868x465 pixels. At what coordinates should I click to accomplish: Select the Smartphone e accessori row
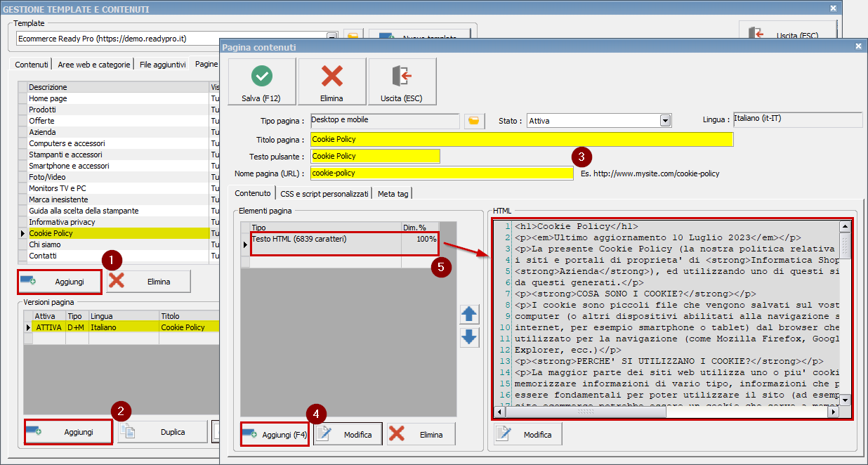coord(119,166)
